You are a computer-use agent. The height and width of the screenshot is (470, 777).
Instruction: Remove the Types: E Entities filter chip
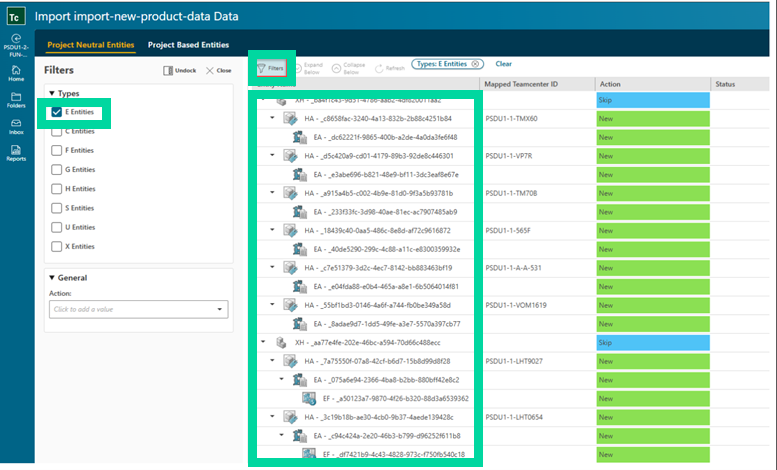(476, 64)
